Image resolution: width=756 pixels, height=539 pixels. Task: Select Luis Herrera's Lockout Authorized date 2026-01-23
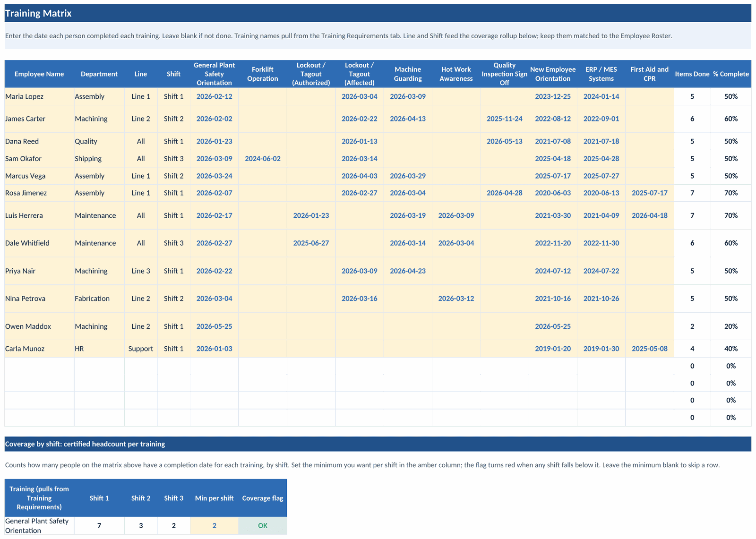[311, 215]
